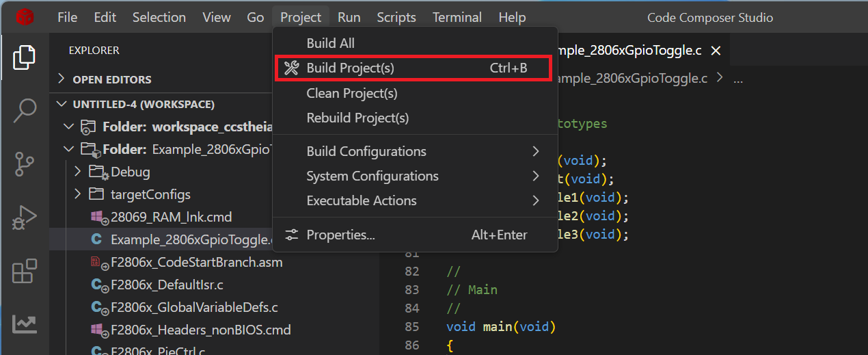
Task: Open the View menu
Action: pyautogui.click(x=217, y=17)
